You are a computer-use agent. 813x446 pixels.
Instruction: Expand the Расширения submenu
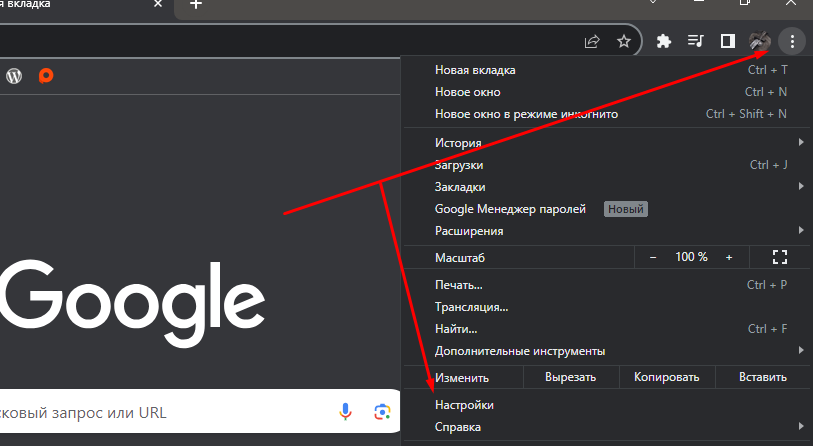point(607,231)
